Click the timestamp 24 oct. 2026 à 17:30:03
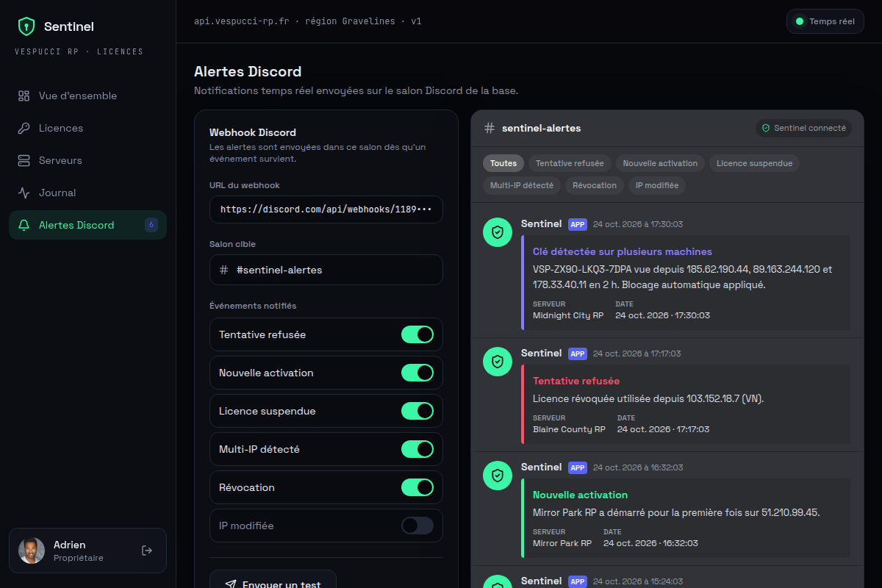 (638, 224)
